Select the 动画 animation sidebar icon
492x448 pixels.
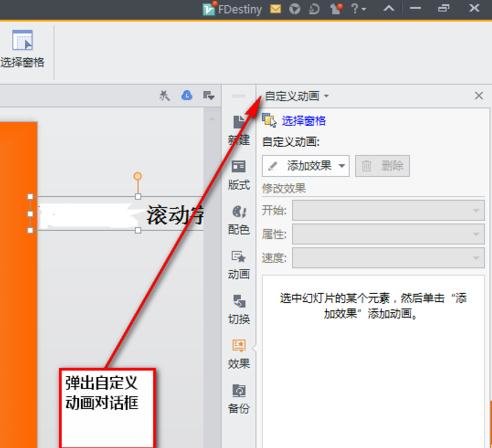(x=239, y=265)
